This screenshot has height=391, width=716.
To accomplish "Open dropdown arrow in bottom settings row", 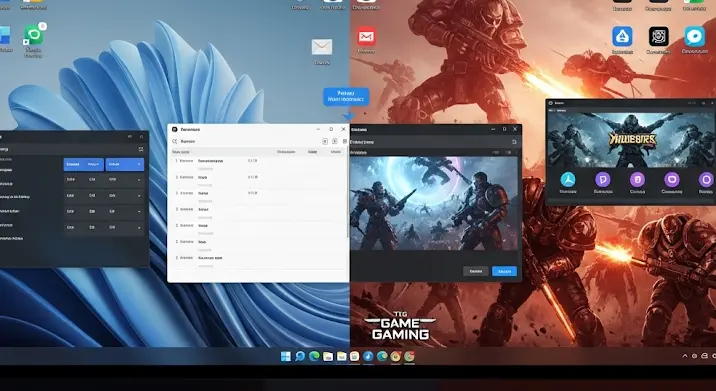I will pyautogui.click(x=139, y=227).
